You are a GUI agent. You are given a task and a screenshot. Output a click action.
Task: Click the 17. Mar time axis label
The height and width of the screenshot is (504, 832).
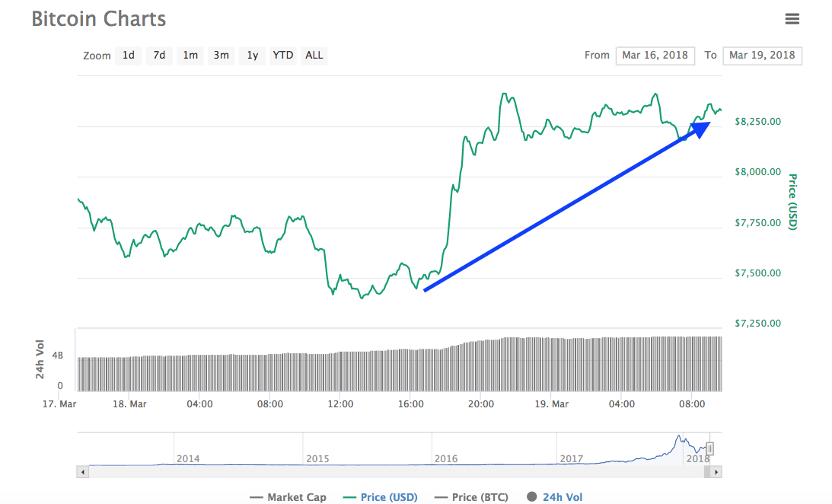(x=59, y=404)
